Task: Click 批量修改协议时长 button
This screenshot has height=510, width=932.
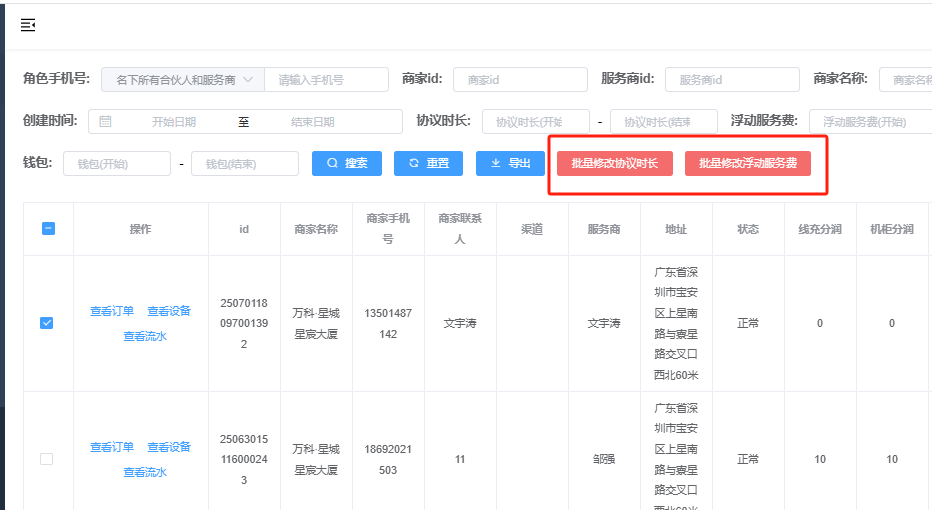Action: (614, 163)
